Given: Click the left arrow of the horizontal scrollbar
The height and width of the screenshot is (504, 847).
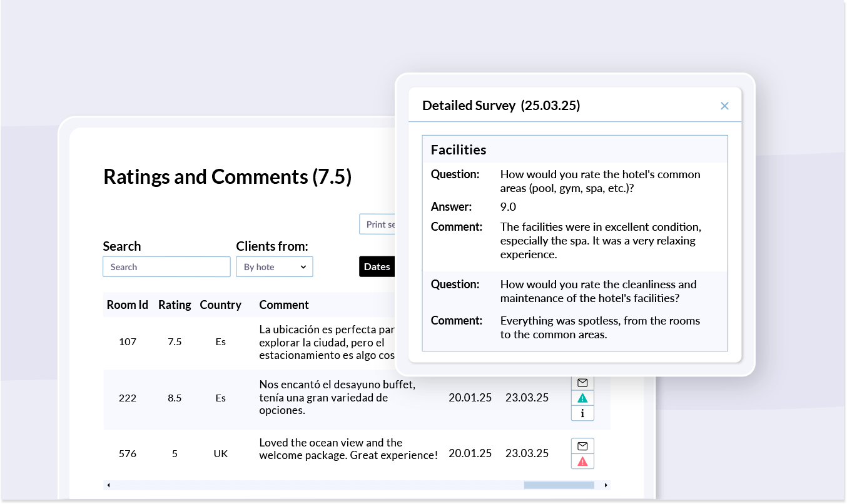Looking at the screenshot, I should point(108,485).
